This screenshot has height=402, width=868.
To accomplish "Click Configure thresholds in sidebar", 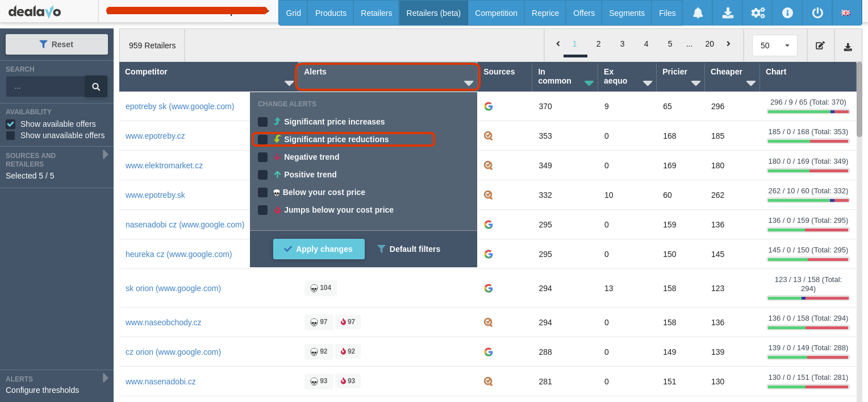I will (x=42, y=390).
